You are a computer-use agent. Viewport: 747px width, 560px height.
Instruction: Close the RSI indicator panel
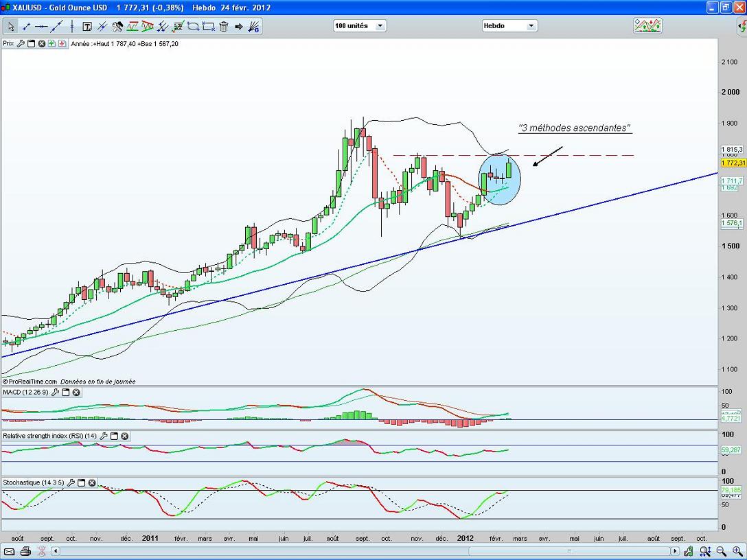(124, 436)
